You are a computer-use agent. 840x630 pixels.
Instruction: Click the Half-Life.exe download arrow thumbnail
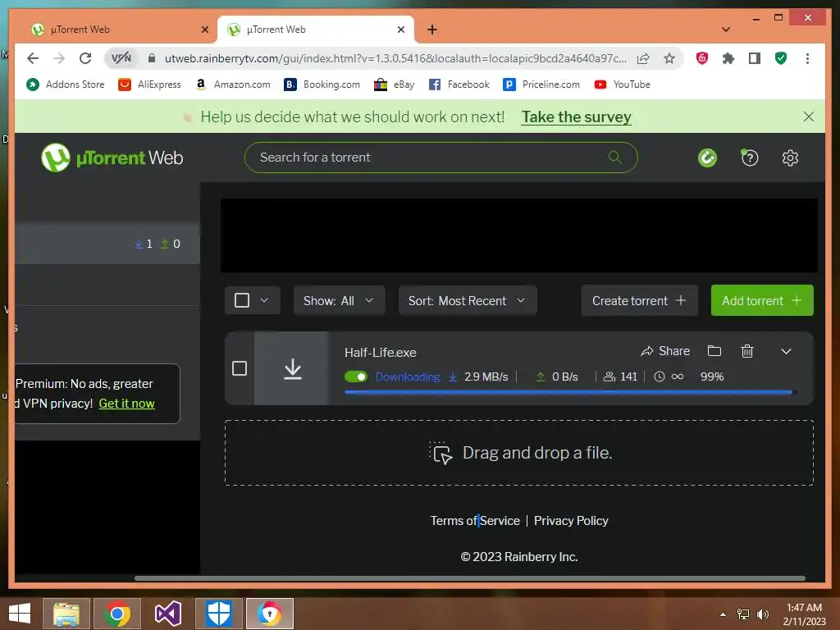click(292, 368)
